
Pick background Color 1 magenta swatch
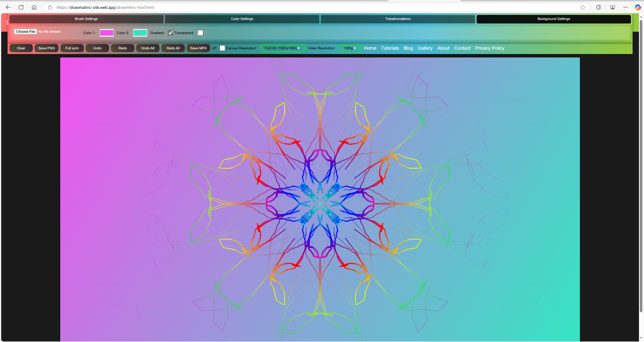click(107, 33)
